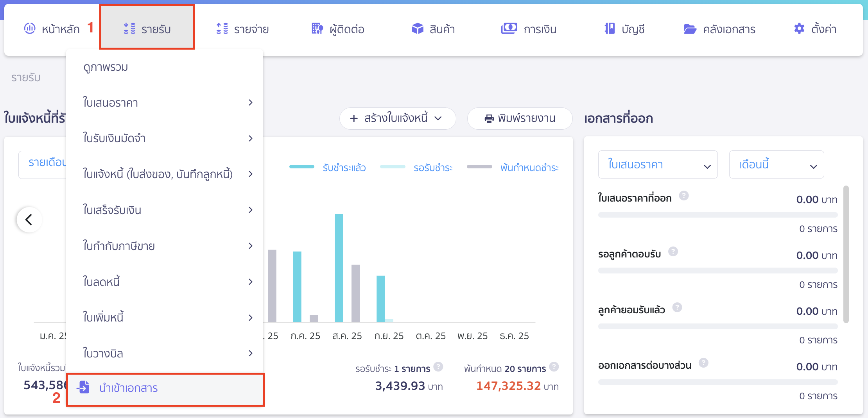The width and height of the screenshot is (868, 418).
Task: Open the รายเดือน chart interval dropdown
Action: [x=42, y=164]
